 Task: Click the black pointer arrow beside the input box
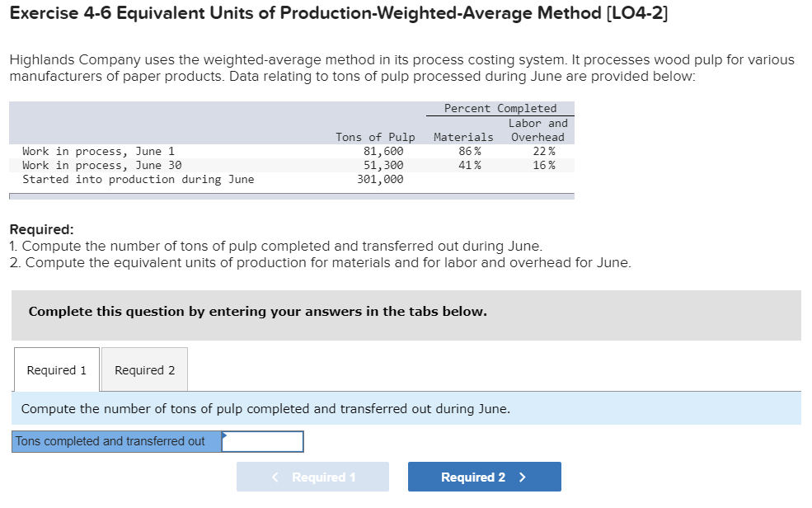(x=224, y=435)
